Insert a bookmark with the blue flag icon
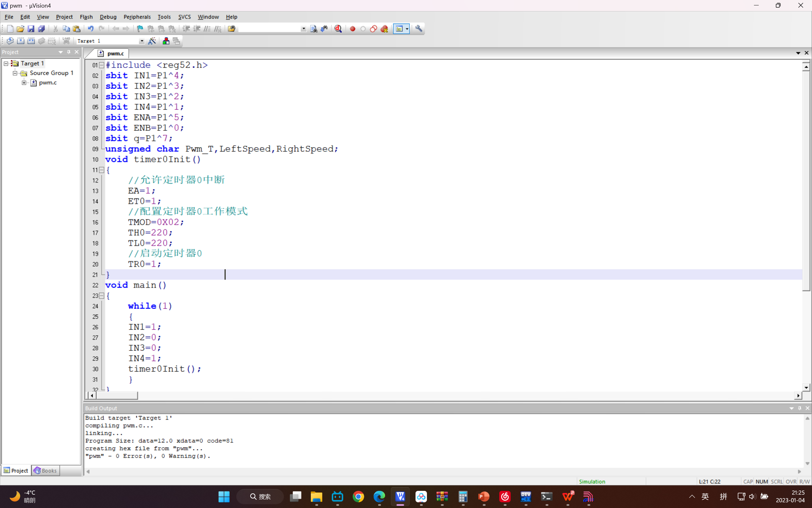This screenshot has height=508, width=812. click(x=140, y=29)
